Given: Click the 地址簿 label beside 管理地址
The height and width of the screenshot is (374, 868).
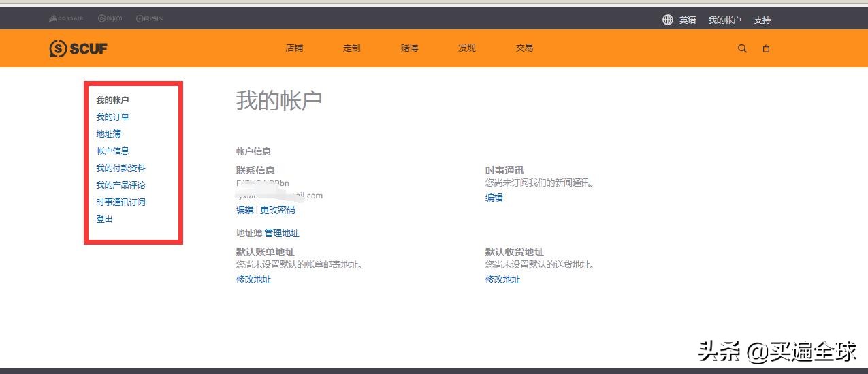Looking at the screenshot, I should pyautogui.click(x=249, y=233).
